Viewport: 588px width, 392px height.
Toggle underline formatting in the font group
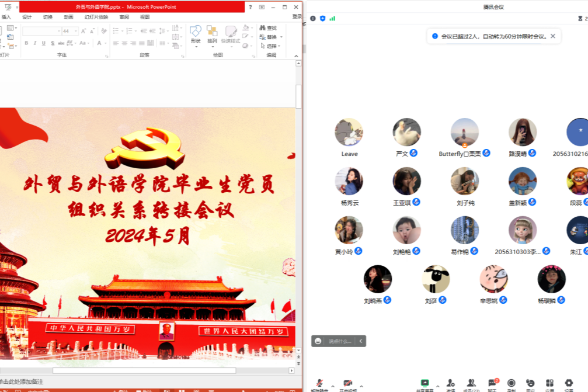pos(44,43)
